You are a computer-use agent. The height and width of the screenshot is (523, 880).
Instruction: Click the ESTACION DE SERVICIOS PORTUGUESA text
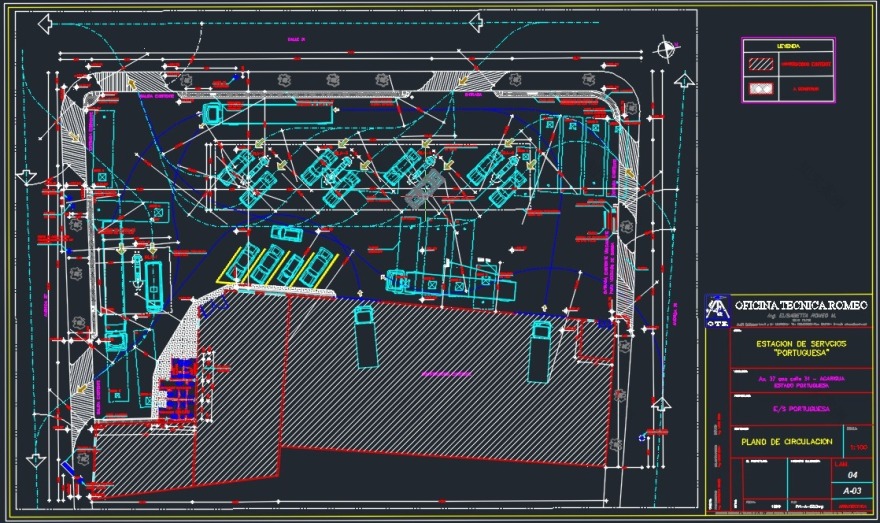[x=801, y=348]
